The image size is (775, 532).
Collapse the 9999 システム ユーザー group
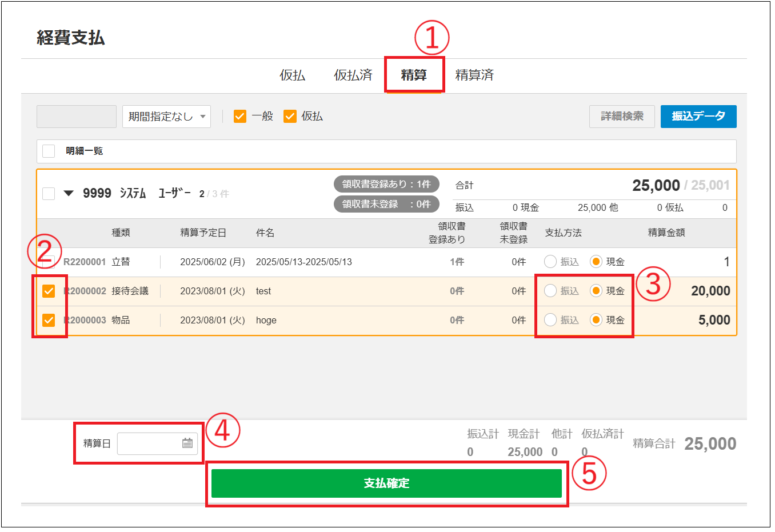pyautogui.click(x=69, y=194)
